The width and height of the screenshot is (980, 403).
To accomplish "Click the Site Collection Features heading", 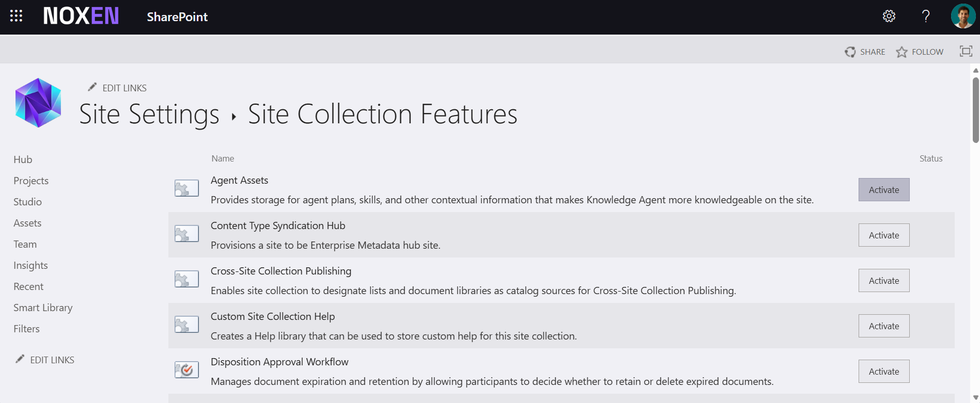I will point(382,114).
